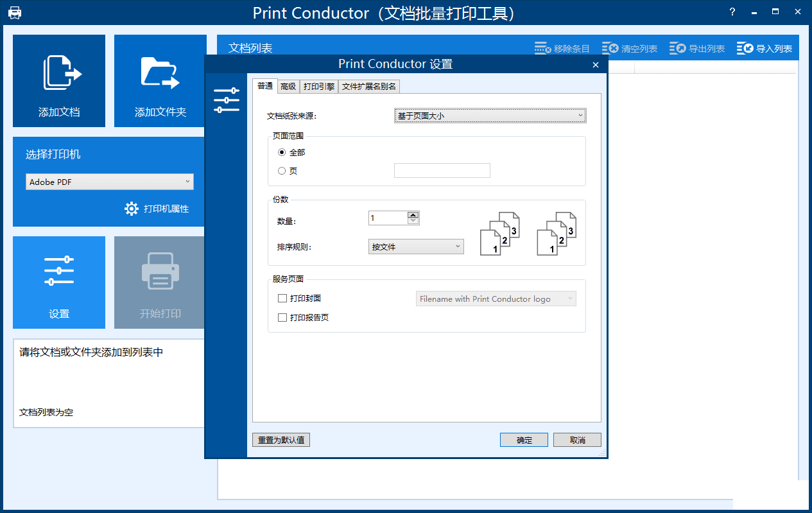
Task: Decrease the 数量 copies with down arrow
Action: coord(413,221)
